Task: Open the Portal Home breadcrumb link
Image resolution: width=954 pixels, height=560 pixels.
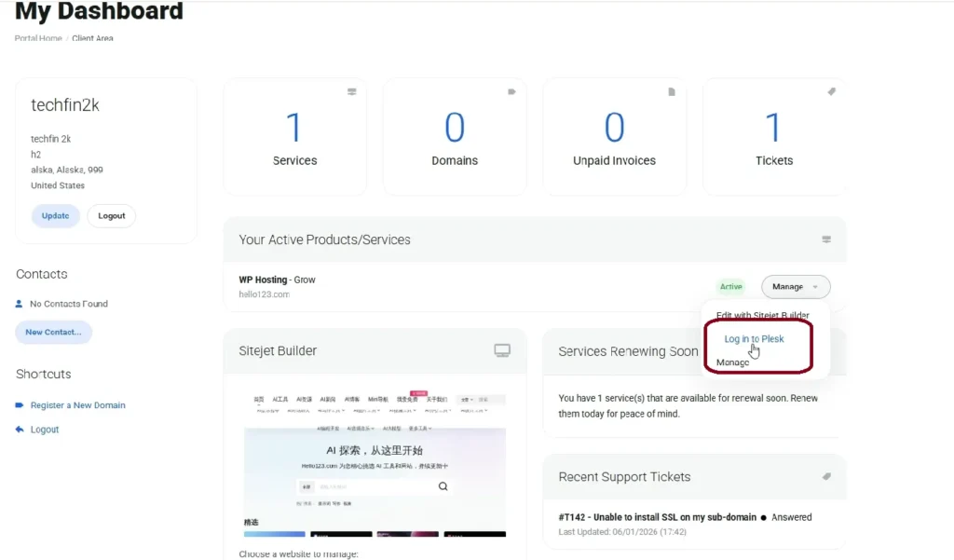Action: click(x=38, y=38)
